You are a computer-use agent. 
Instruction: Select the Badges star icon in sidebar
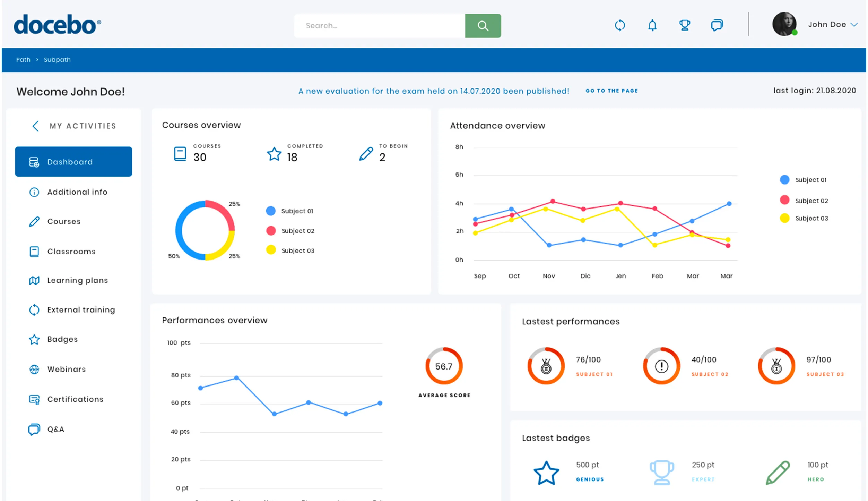[34, 339]
